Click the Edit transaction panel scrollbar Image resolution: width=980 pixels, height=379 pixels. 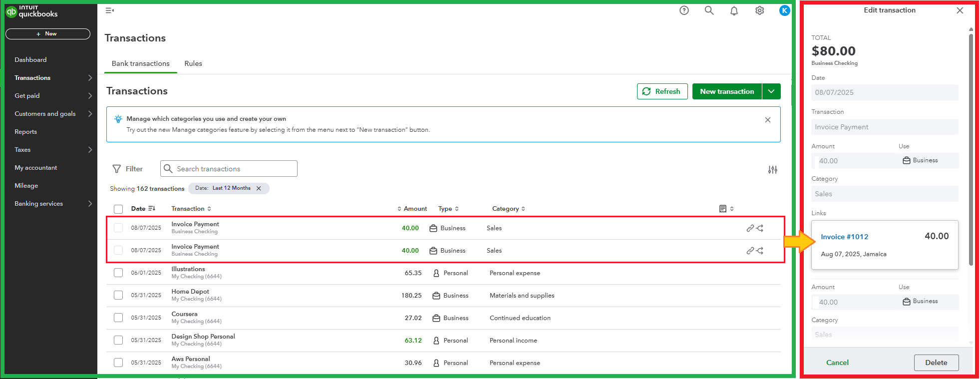[971, 150]
